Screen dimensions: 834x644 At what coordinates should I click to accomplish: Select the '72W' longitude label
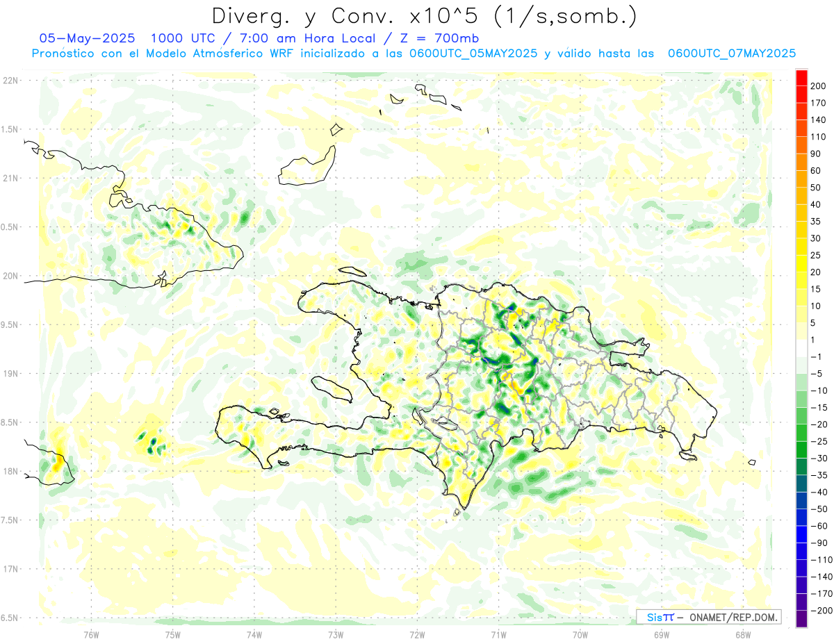(417, 634)
